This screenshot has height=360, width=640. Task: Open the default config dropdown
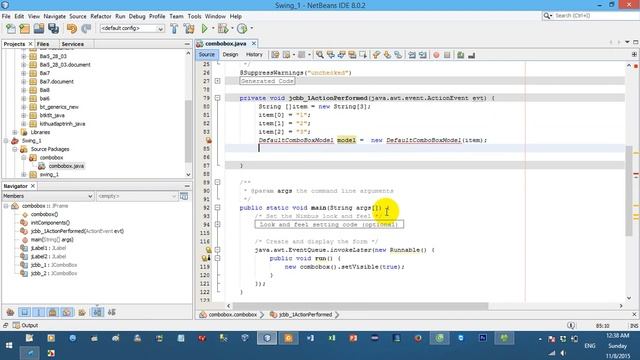(132, 29)
